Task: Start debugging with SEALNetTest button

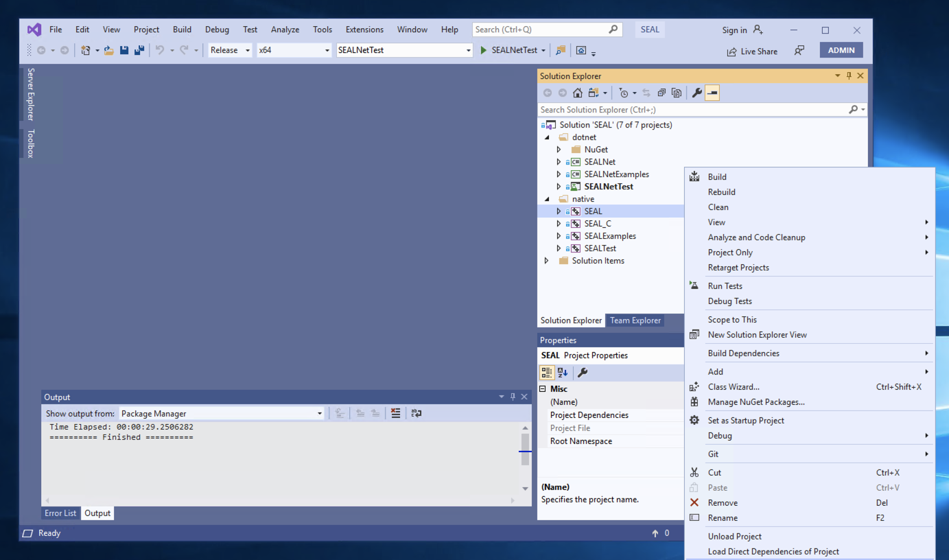Action: pyautogui.click(x=508, y=50)
